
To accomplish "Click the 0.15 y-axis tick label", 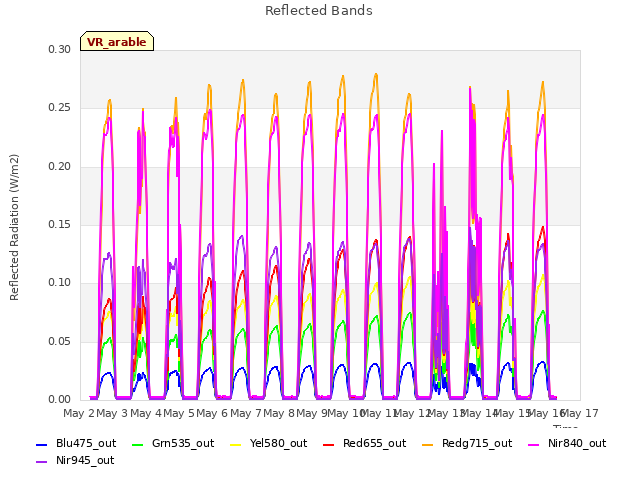I will [60, 225].
